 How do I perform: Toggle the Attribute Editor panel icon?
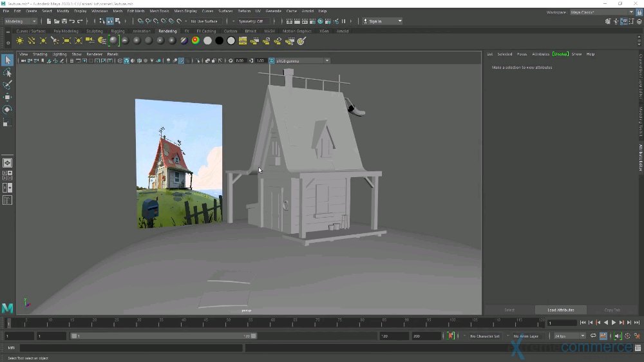(624, 21)
